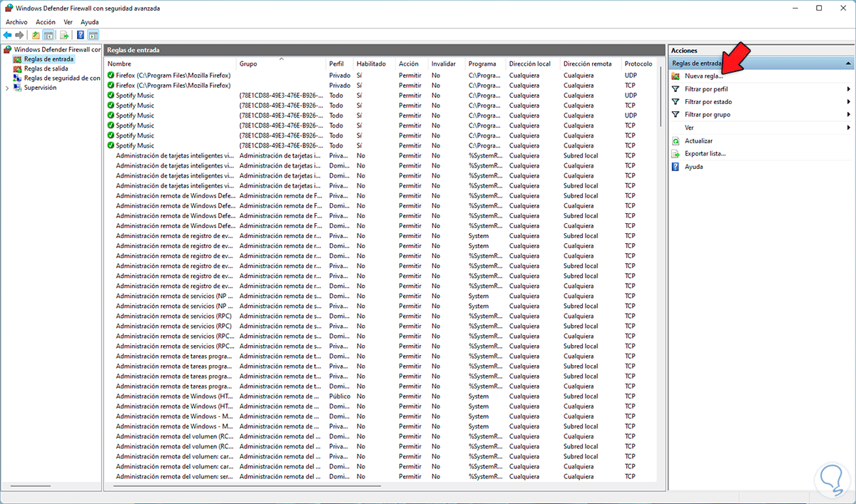
Task: Open the Filtrar por perfil submenu arrow
Action: pos(849,89)
